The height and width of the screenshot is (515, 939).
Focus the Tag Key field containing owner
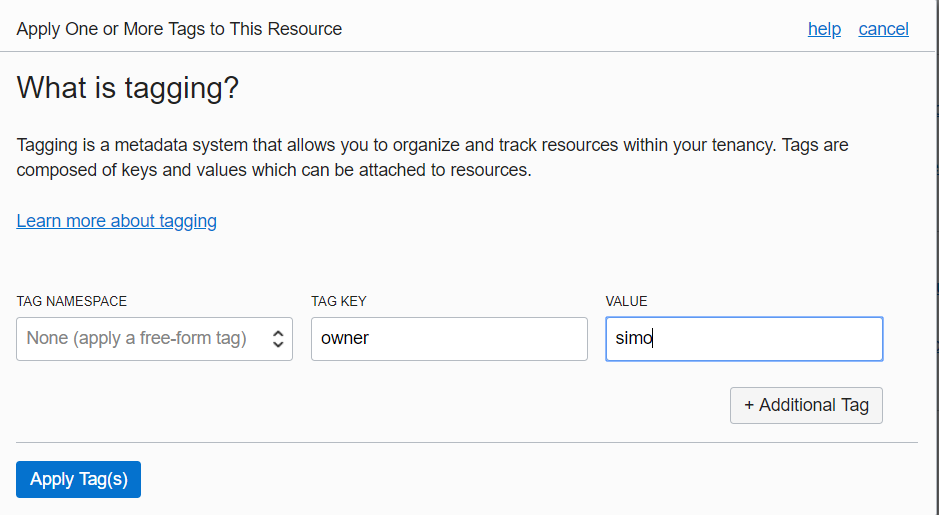tap(449, 339)
